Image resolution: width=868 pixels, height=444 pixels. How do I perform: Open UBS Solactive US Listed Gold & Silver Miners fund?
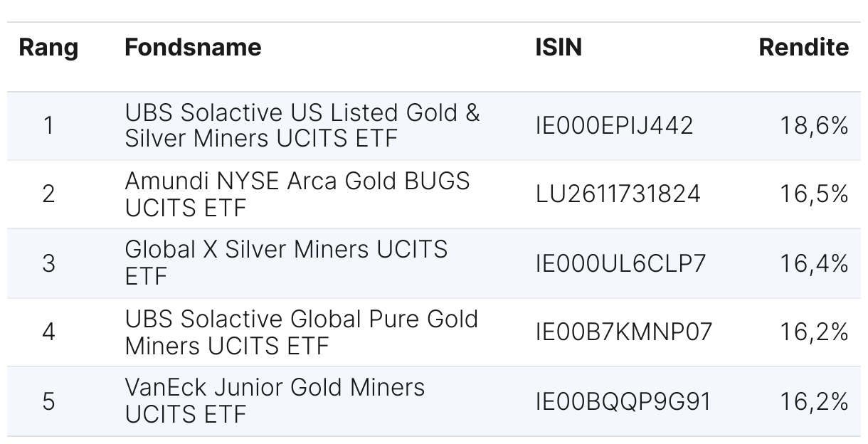(302, 125)
